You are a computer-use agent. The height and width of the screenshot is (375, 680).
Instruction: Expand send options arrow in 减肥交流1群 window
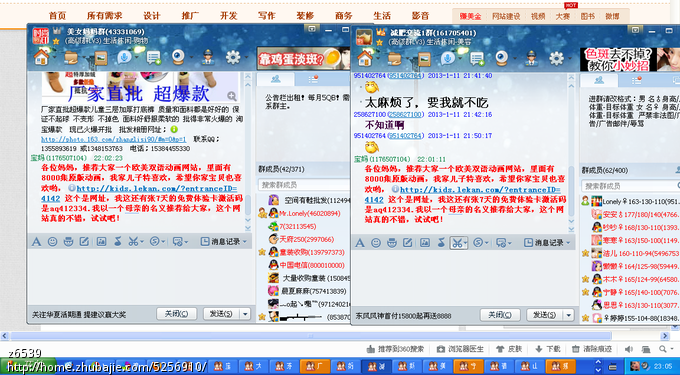tap(569, 315)
